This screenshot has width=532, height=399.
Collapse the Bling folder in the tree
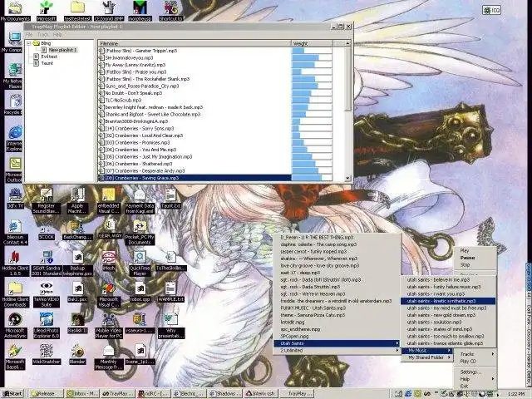pos(29,43)
